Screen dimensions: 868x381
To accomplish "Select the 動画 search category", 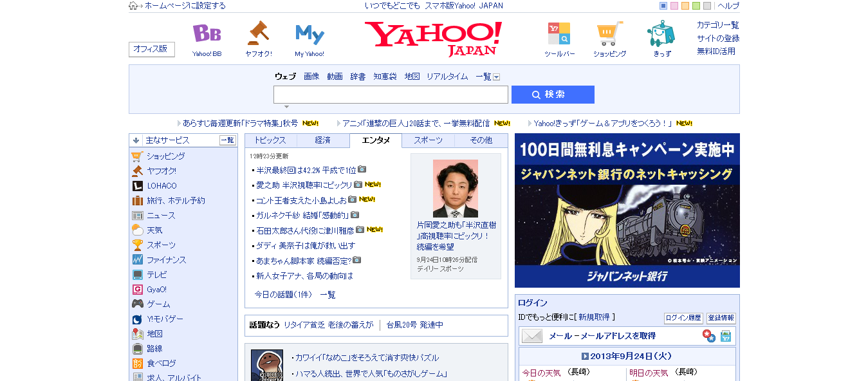I will [x=335, y=77].
